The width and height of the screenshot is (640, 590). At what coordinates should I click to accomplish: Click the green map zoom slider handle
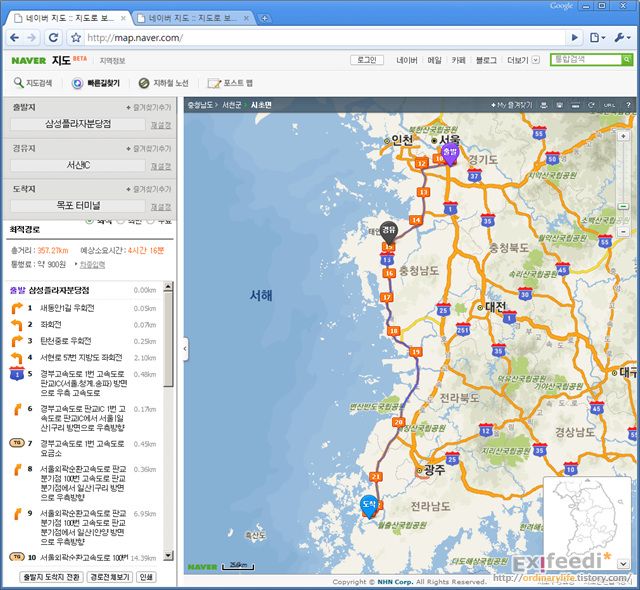click(623, 206)
